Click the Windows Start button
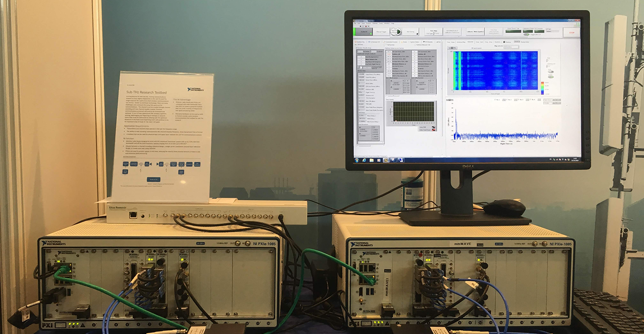This screenshot has width=644, height=334. click(356, 160)
